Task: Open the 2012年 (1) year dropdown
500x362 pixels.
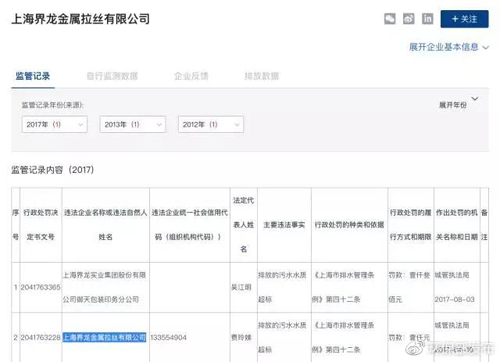Action: 211,124
